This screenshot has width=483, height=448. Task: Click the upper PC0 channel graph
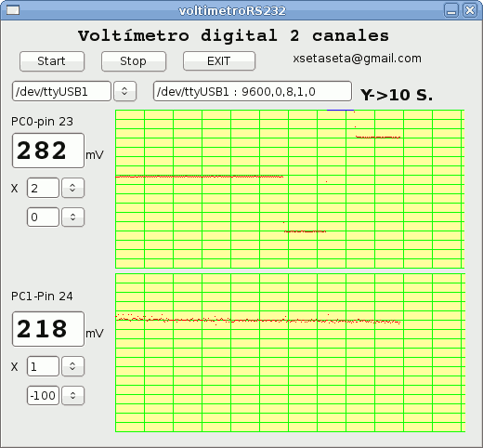click(290, 189)
